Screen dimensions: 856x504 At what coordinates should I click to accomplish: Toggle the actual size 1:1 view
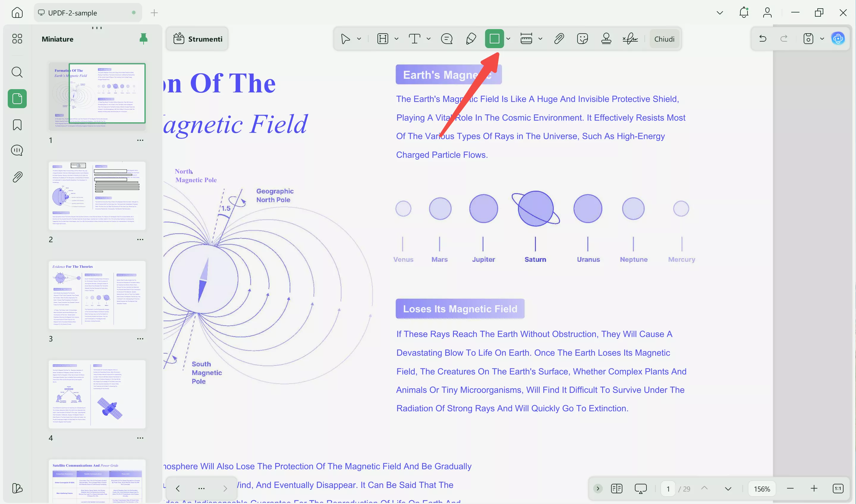pos(838,488)
